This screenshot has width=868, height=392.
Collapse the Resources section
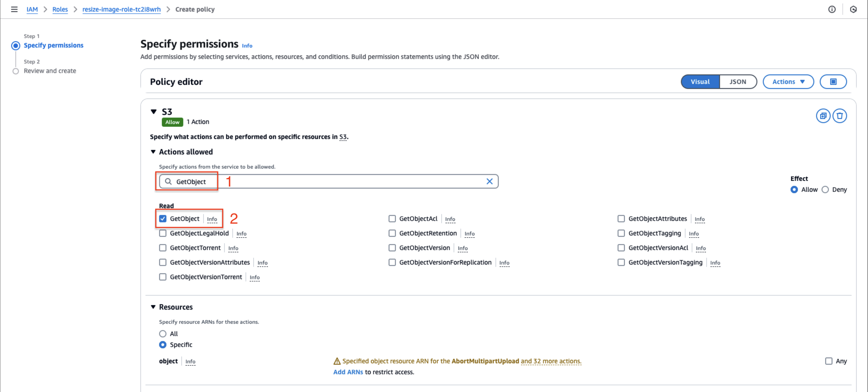point(153,307)
